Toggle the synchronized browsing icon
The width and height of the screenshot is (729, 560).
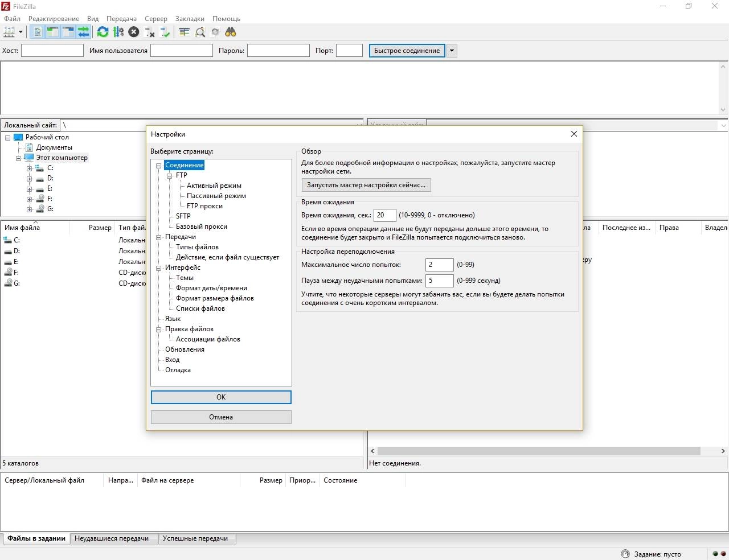pos(215,32)
